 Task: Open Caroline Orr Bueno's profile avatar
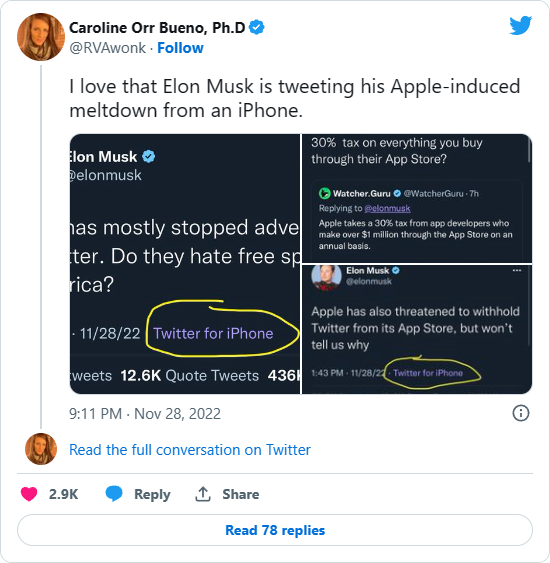(x=41, y=37)
